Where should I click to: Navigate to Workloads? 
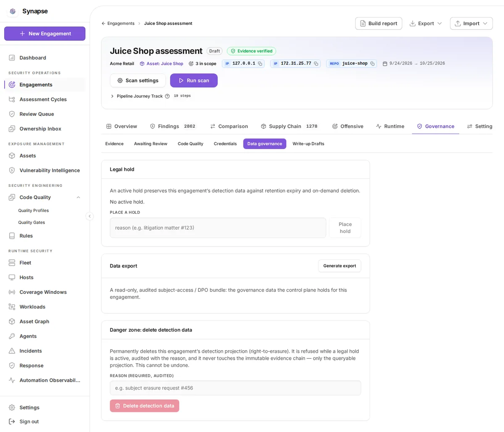click(45, 306)
